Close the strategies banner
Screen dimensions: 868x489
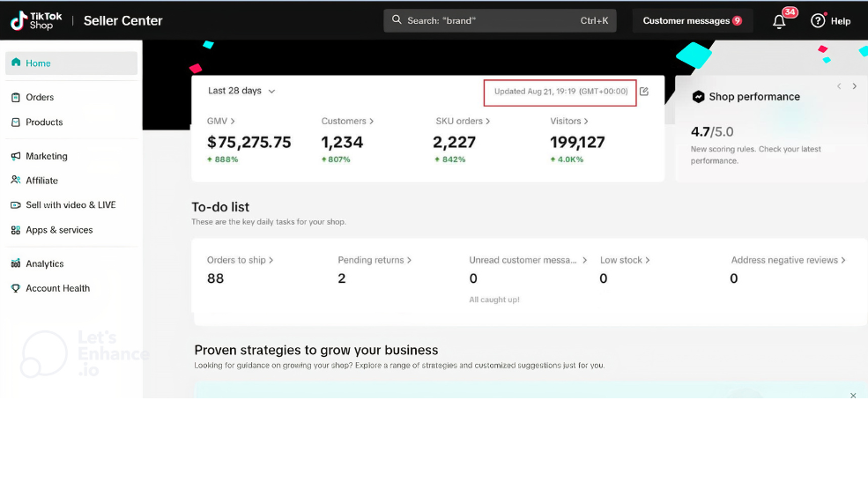(852, 396)
